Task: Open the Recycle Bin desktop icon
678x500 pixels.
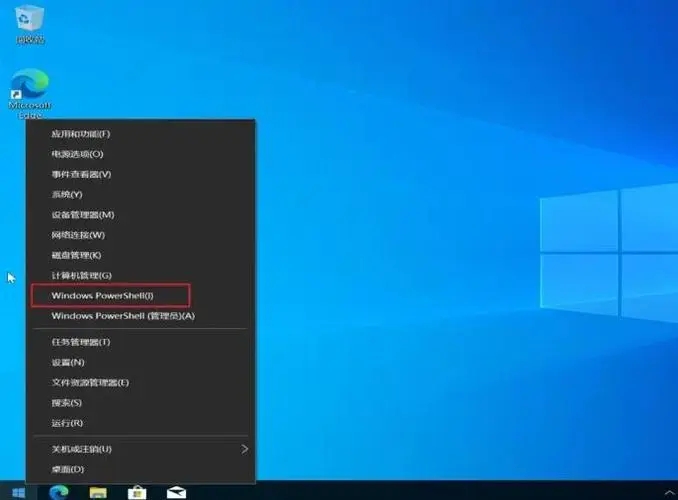Action: [28, 23]
